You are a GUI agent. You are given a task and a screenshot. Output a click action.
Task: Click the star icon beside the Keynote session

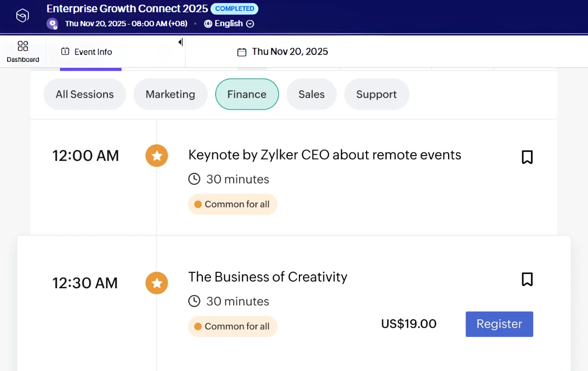tap(157, 156)
